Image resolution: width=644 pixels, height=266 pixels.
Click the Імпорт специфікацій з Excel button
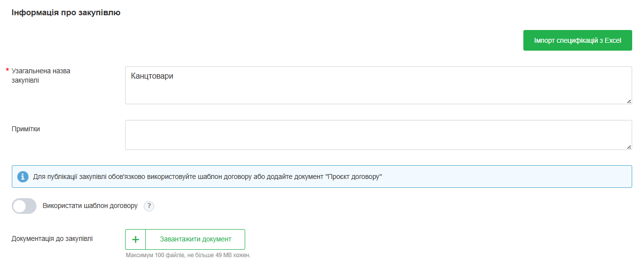point(577,40)
